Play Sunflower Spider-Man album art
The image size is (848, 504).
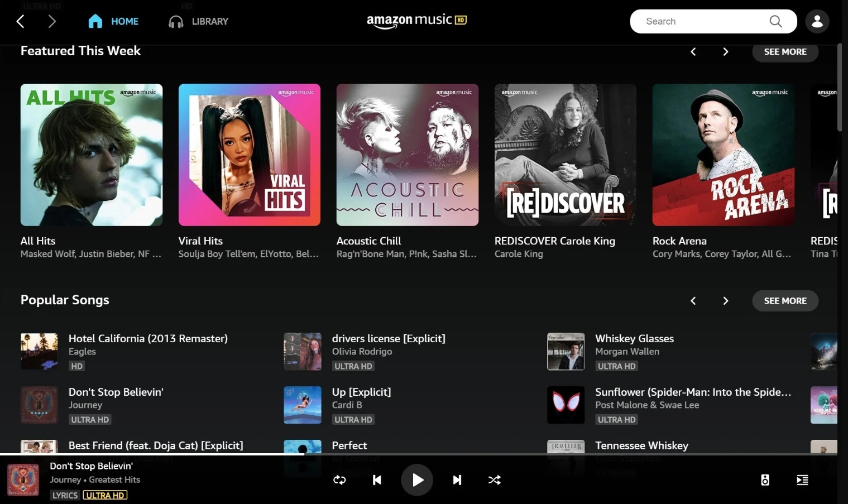pyautogui.click(x=566, y=405)
